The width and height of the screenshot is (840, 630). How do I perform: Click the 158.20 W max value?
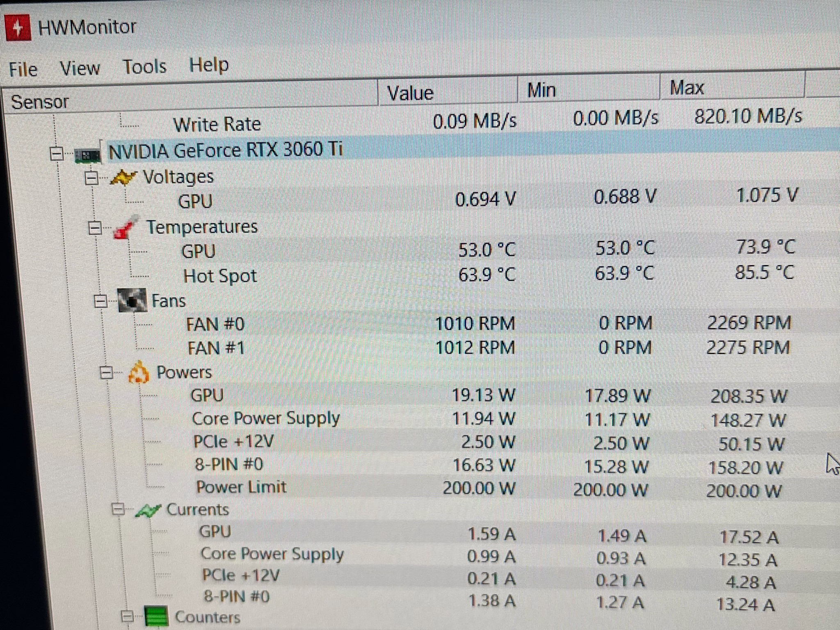click(x=746, y=468)
